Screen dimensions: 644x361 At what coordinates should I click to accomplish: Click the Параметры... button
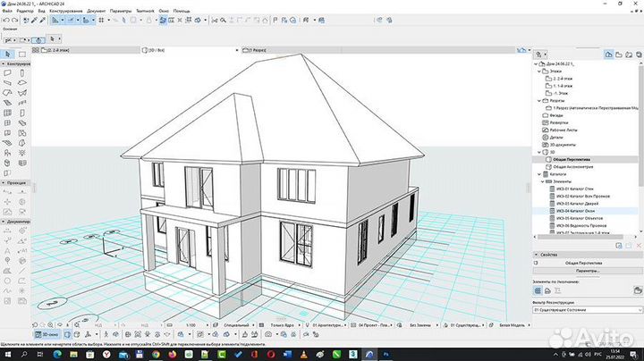pyautogui.click(x=586, y=271)
